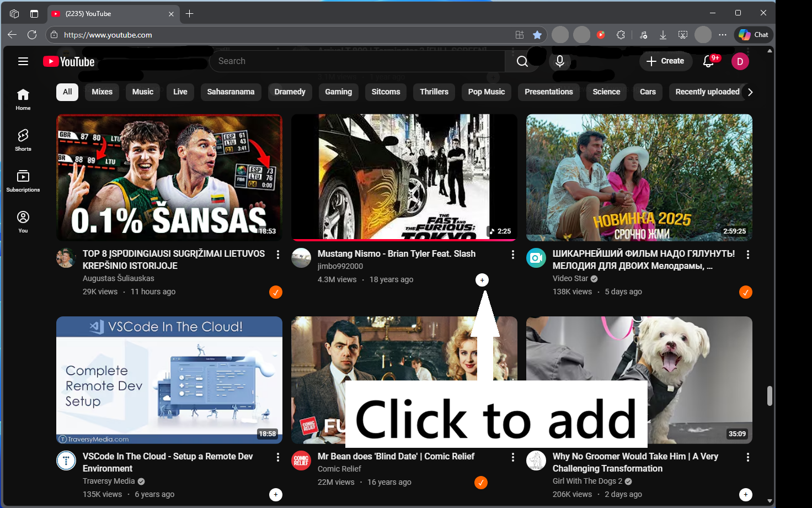Reload the page with refresh button

click(32, 35)
